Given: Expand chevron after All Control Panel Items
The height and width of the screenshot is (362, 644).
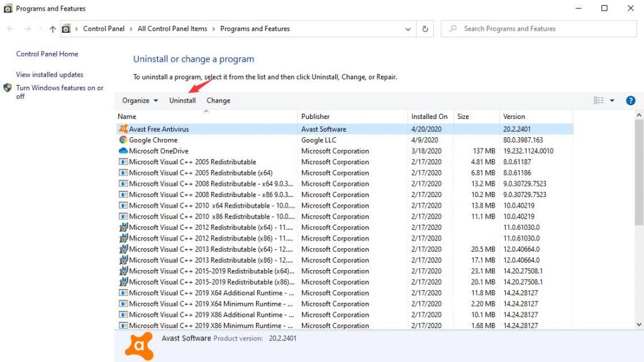Looking at the screenshot, I should click(x=214, y=29).
